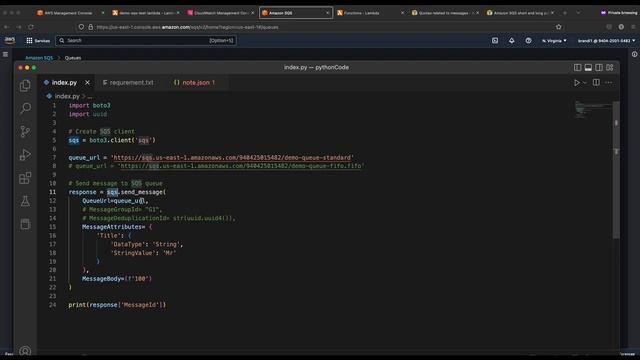The image size is (640, 360).
Task: Click the browser URL address bar
Action: tap(318, 27)
